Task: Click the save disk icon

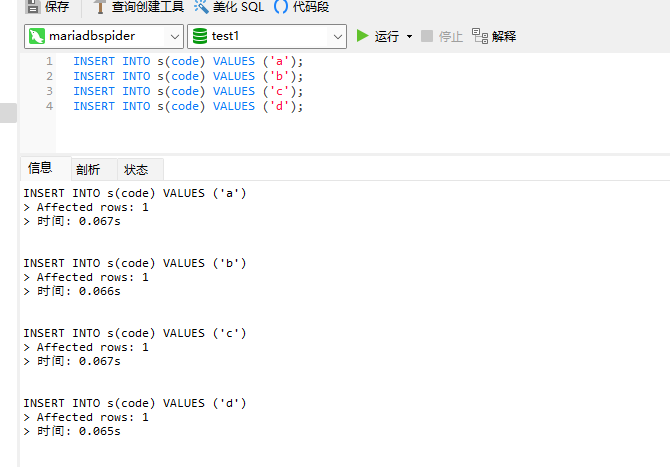Action: pos(32,6)
